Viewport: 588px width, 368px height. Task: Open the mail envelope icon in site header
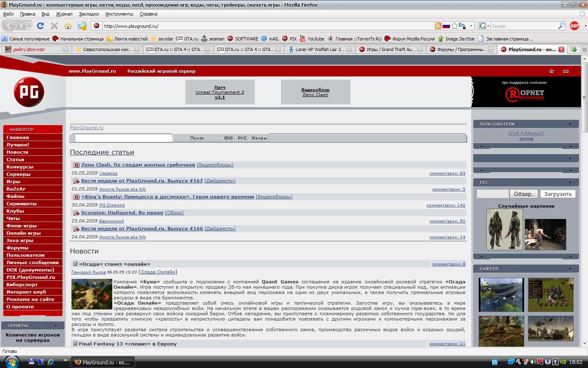[x=566, y=71]
